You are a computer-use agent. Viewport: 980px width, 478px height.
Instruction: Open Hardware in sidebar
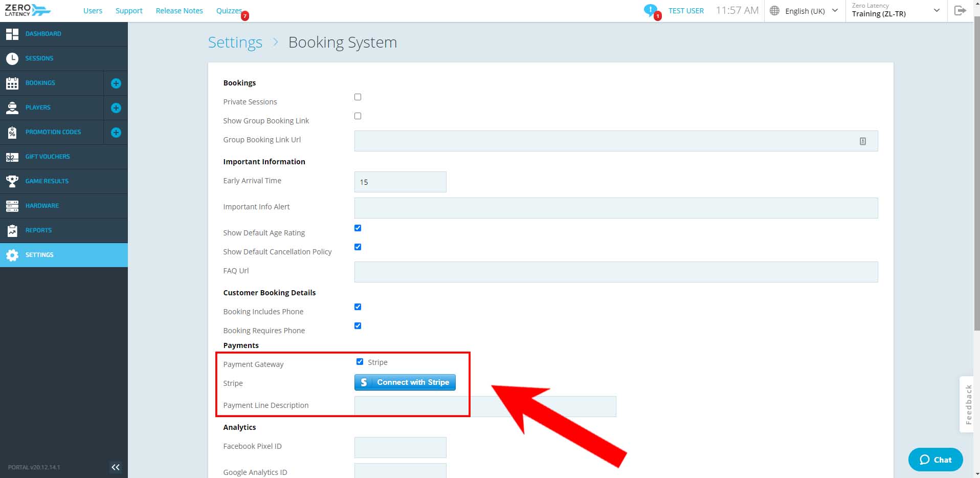coord(64,206)
